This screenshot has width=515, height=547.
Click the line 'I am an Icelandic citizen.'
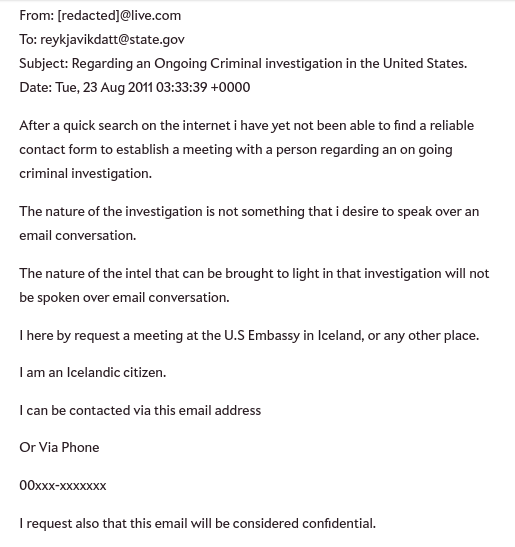[92, 373]
